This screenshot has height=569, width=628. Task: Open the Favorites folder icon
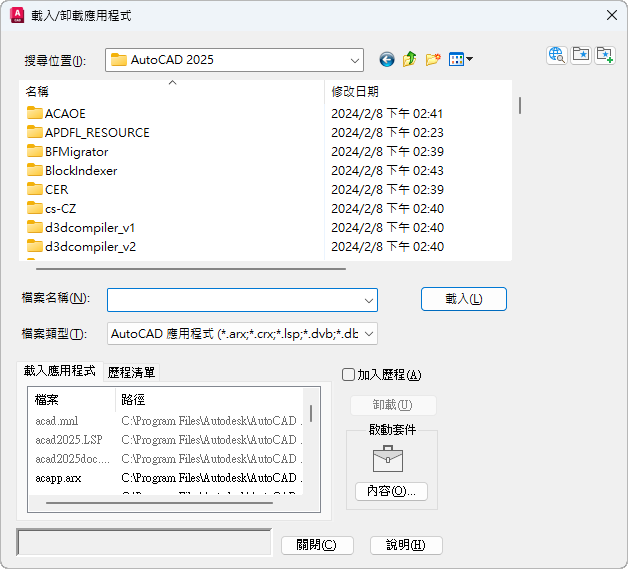point(581,55)
